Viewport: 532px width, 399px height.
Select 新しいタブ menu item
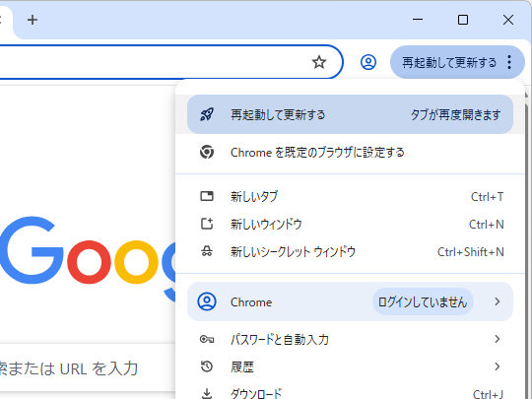(350, 196)
